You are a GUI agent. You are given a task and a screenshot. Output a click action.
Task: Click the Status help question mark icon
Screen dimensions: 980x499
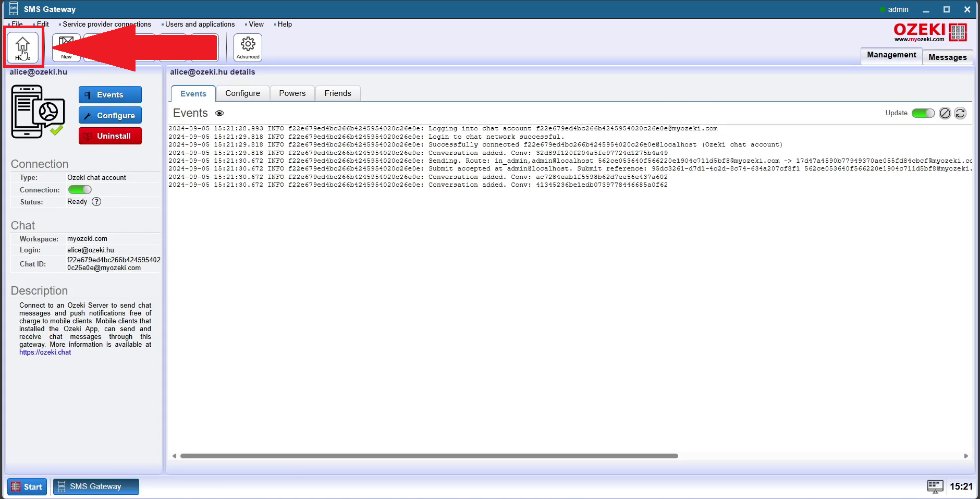coord(96,202)
